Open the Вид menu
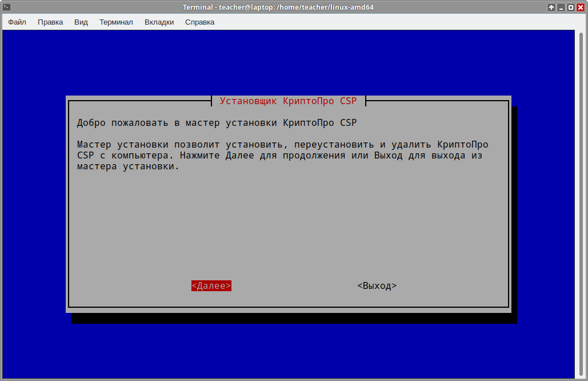588x381 pixels. point(81,22)
